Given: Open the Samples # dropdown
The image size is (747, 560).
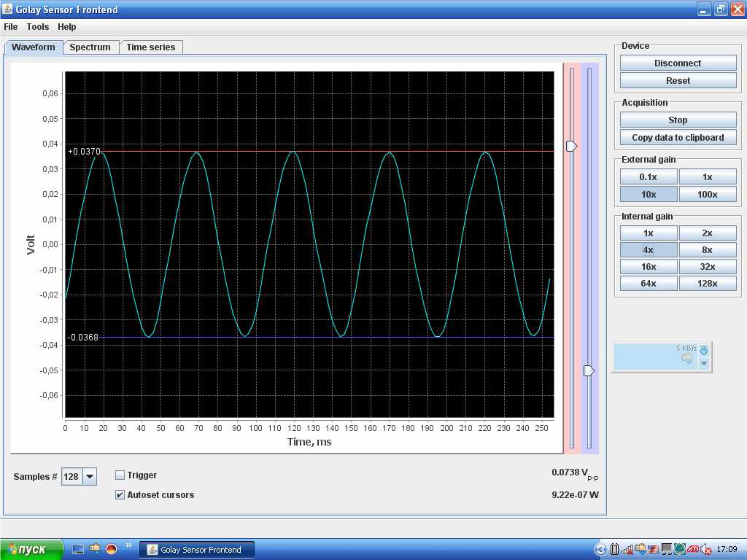Looking at the screenshot, I should pyautogui.click(x=90, y=477).
